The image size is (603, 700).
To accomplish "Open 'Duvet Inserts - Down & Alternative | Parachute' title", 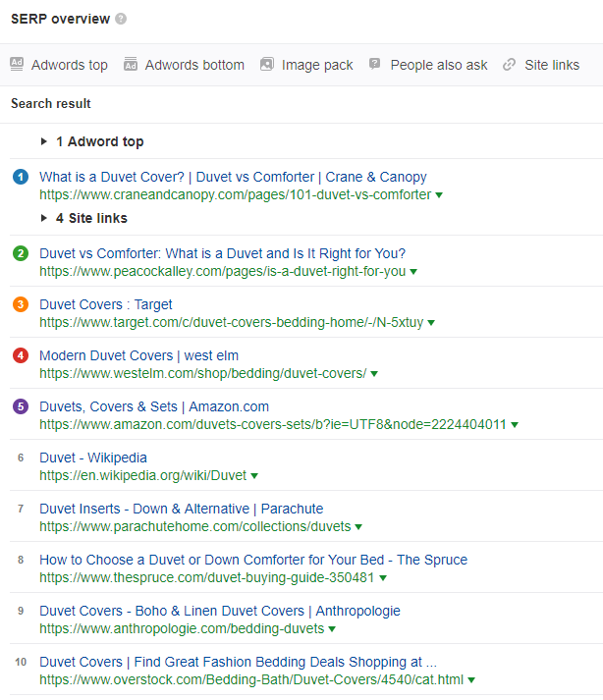I will pyautogui.click(x=182, y=509).
